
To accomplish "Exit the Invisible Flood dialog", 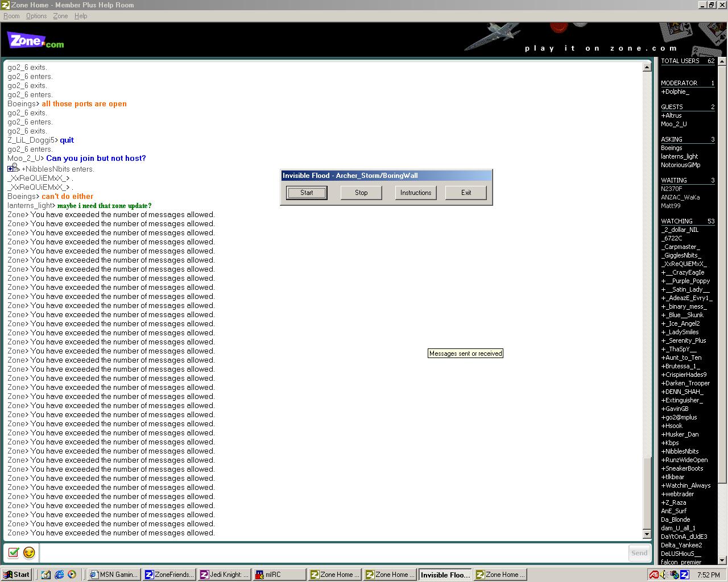I will [x=466, y=193].
